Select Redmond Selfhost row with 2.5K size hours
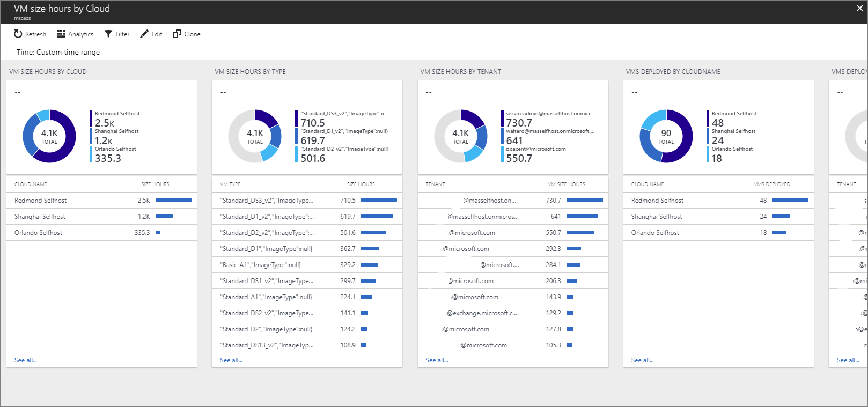The height and width of the screenshot is (407, 868). pyautogui.click(x=101, y=201)
